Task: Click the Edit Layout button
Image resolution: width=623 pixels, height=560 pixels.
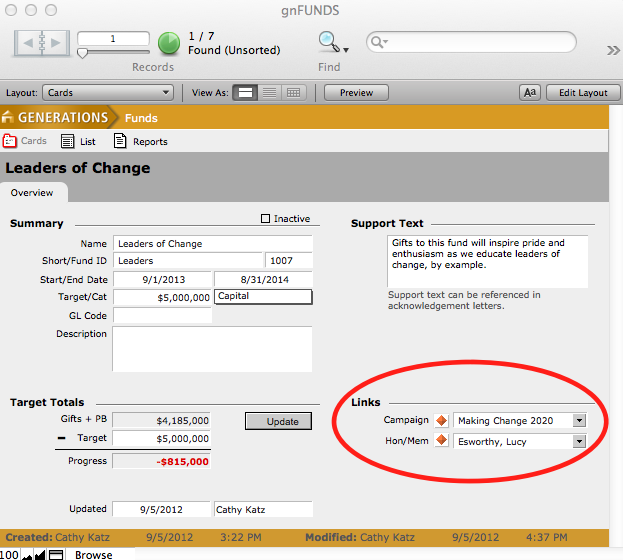Action: tap(582, 93)
